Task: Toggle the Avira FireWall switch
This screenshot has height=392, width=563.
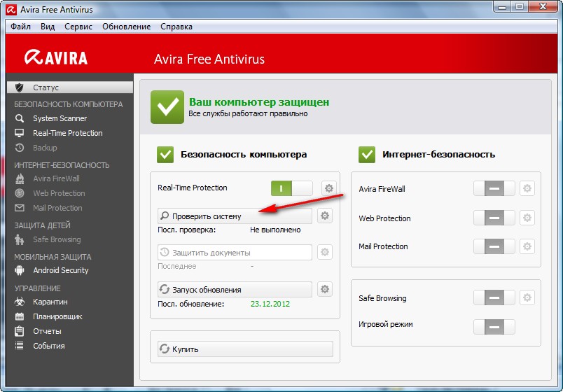Action: pos(494,188)
